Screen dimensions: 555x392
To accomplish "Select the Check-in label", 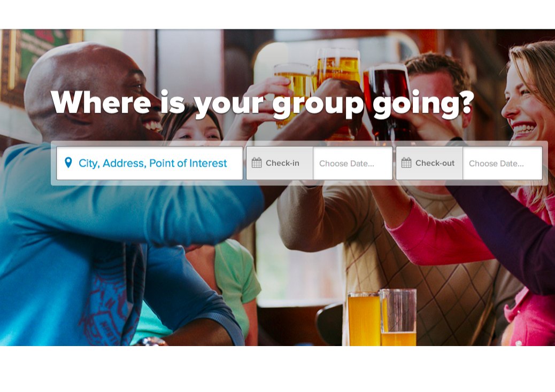I will pyautogui.click(x=282, y=163).
